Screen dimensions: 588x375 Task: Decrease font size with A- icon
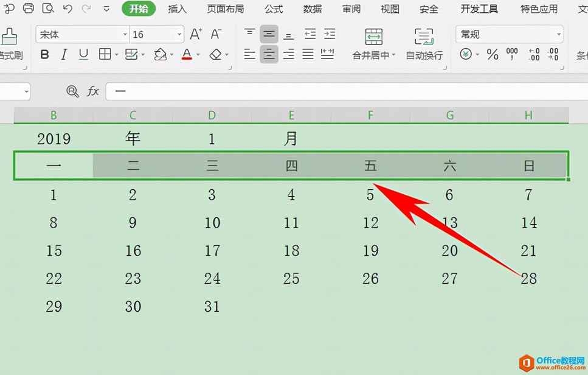tap(216, 34)
